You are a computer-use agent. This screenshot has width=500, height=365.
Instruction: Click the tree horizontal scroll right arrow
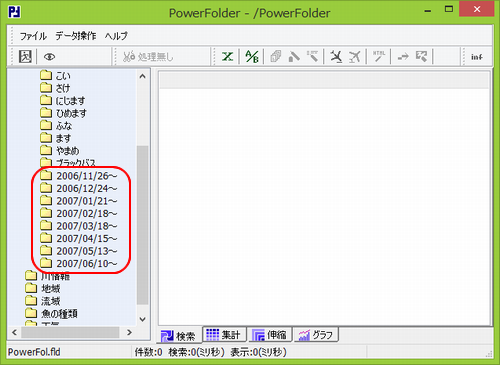point(130,332)
